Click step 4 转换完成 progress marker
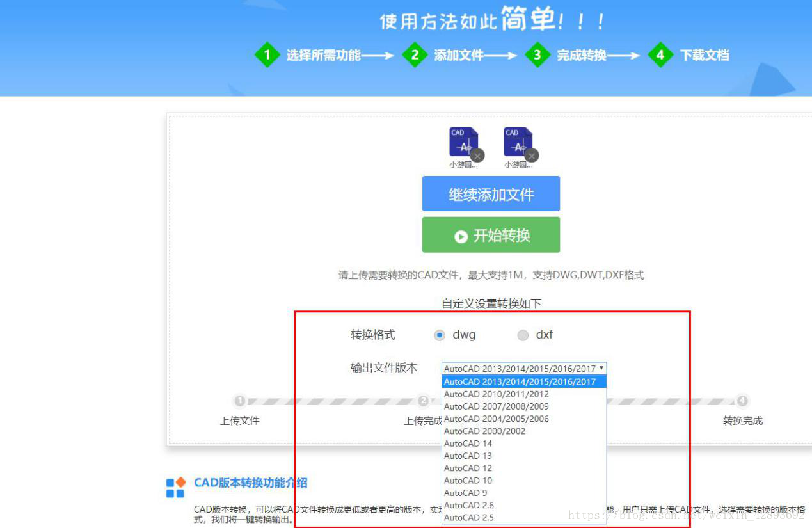The image size is (812, 528). click(742, 401)
